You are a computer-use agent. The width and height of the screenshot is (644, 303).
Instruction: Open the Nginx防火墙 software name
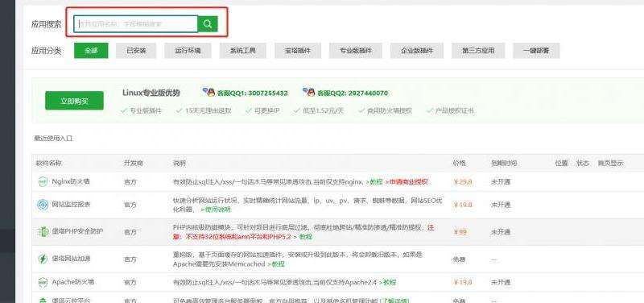(71, 181)
